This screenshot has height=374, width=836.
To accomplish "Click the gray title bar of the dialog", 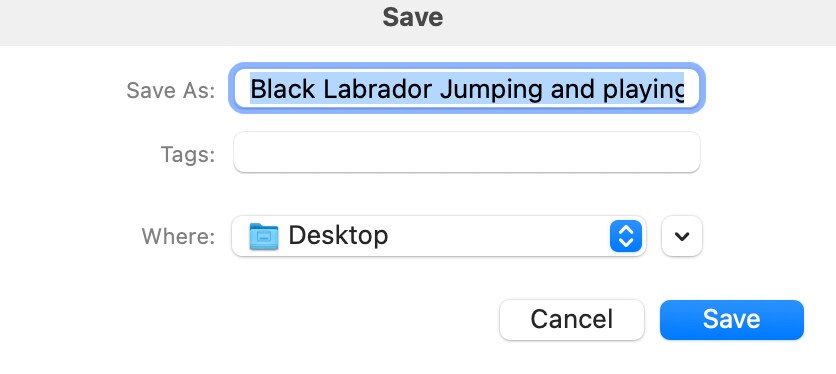I will pyautogui.click(x=418, y=22).
